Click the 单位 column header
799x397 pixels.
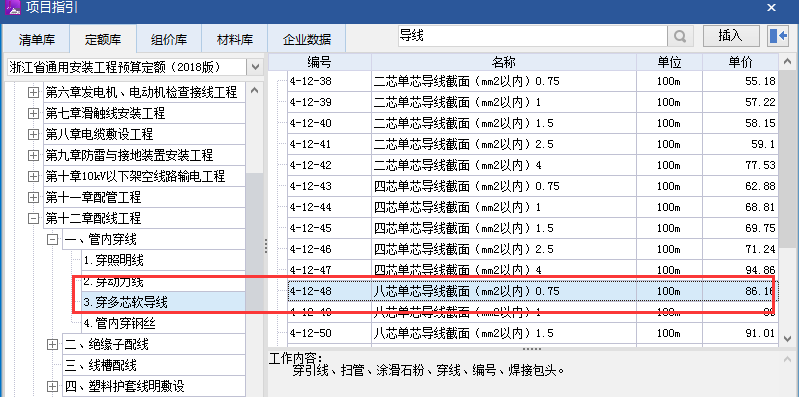click(669, 62)
